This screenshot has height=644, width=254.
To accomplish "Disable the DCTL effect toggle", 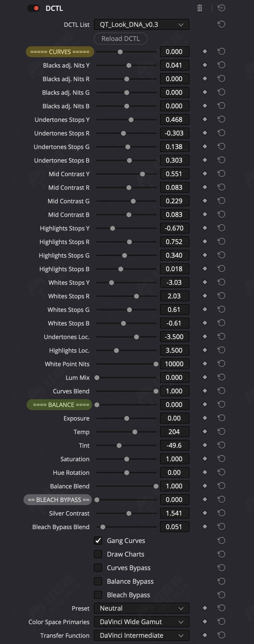I will [x=34, y=8].
